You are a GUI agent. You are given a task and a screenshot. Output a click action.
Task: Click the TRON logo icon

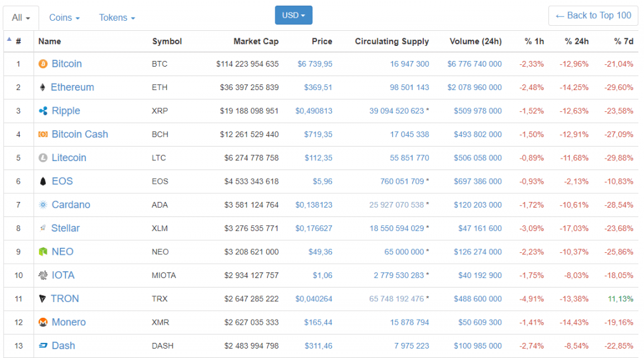click(x=43, y=299)
